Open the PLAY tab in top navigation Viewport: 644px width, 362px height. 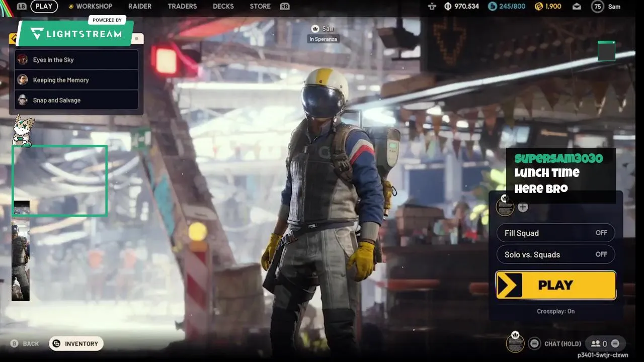pyautogui.click(x=44, y=7)
